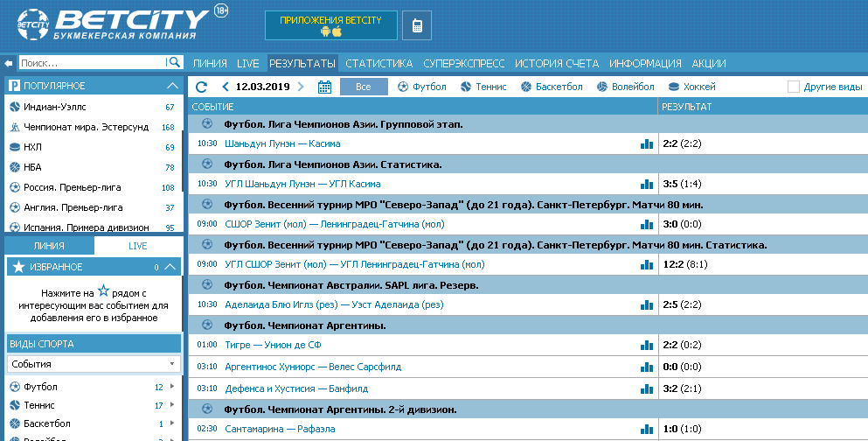
Task: Click the ИЗБРАННОЕ star icon
Action: click(18, 267)
